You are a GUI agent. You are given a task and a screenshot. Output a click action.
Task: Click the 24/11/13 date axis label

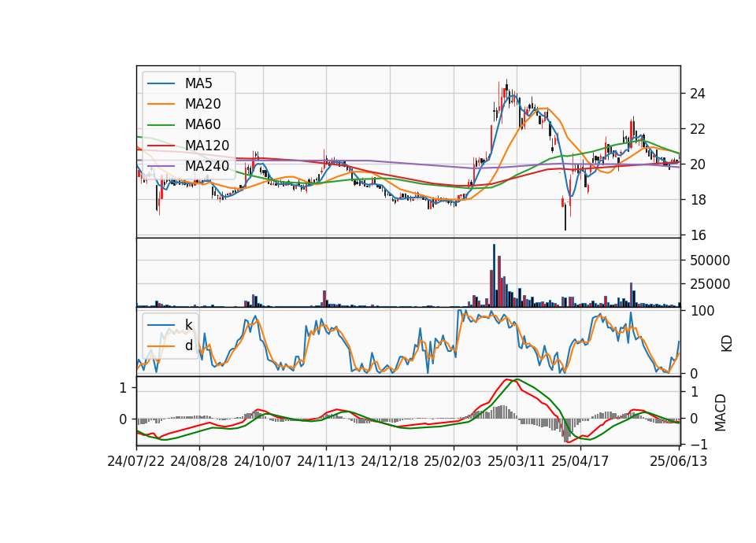[326, 461]
